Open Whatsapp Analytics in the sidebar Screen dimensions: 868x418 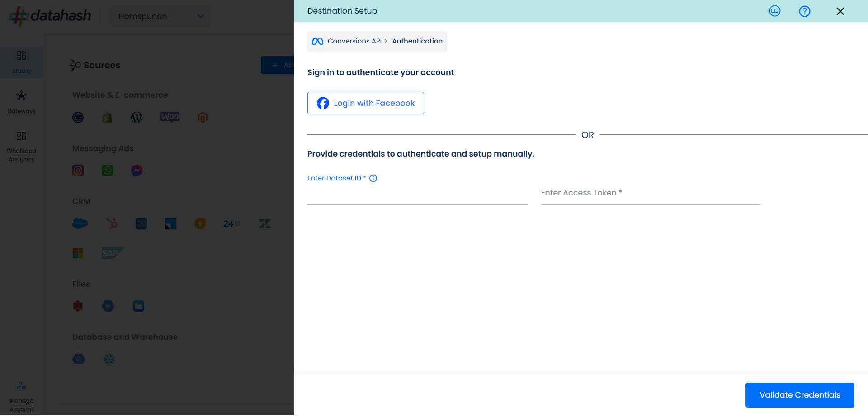point(21,147)
